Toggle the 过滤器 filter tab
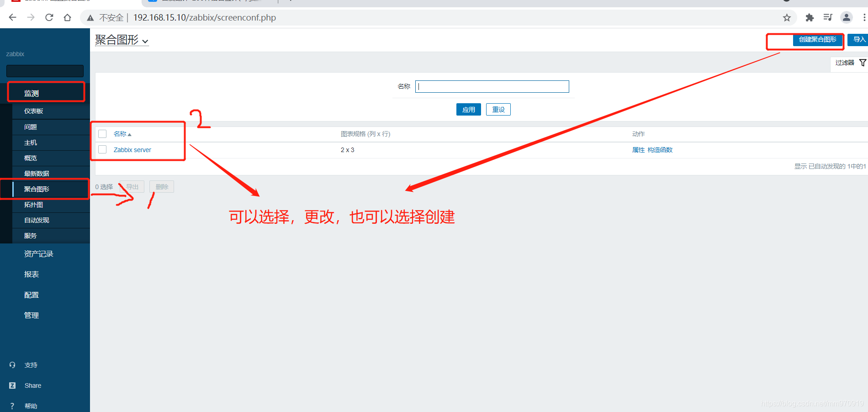Image resolution: width=868 pixels, height=412 pixels. pos(850,63)
